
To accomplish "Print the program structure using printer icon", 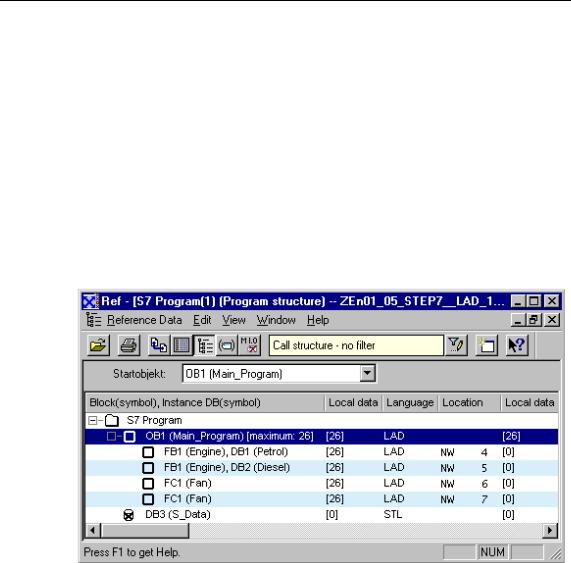I will pos(129,345).
